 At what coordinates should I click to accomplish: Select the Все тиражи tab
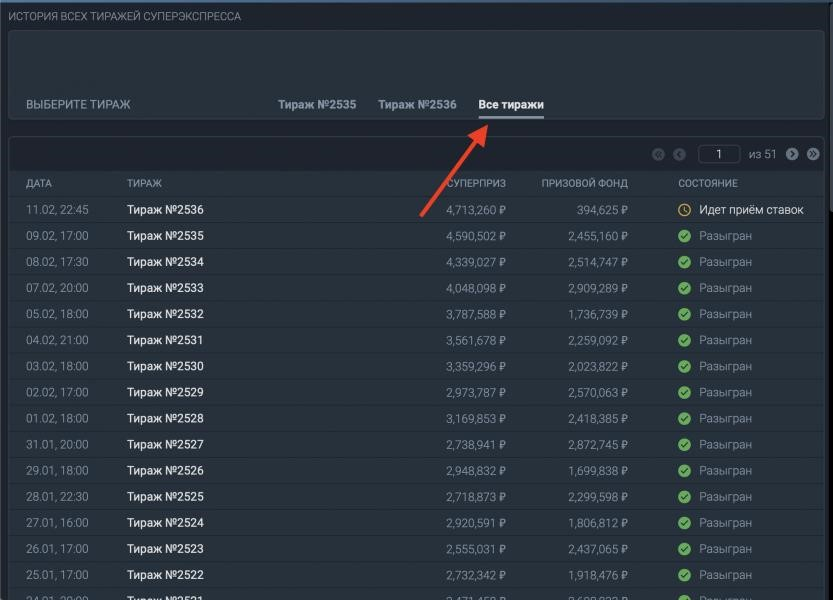coord(511,105)
